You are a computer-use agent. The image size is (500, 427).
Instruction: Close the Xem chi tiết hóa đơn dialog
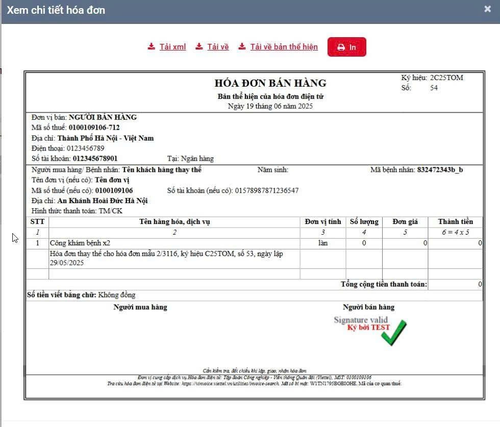tap(487, 9)
